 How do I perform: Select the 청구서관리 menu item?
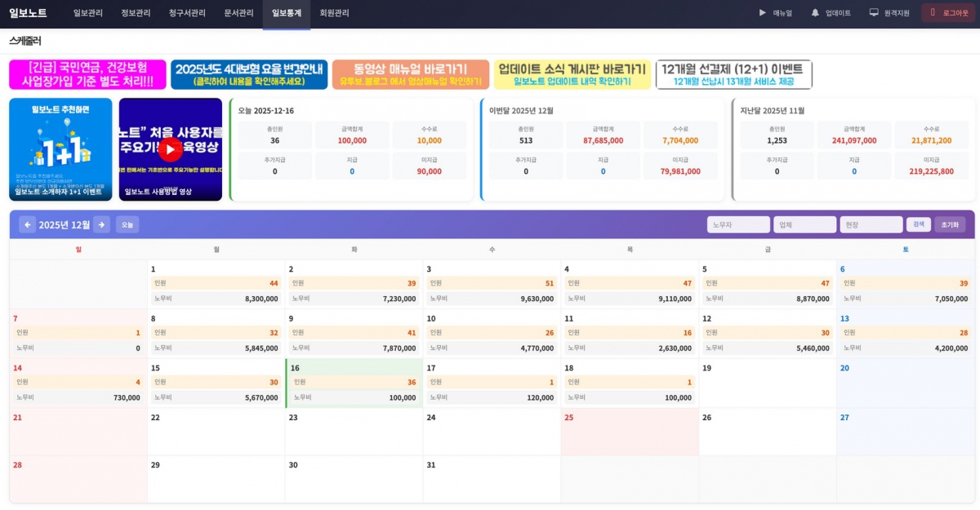[188, 12]
